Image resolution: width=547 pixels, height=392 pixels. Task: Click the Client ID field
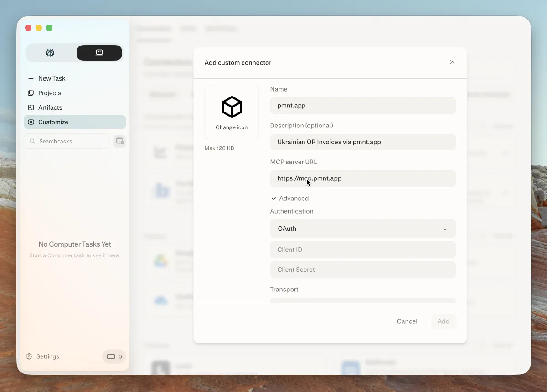(363, 249)
